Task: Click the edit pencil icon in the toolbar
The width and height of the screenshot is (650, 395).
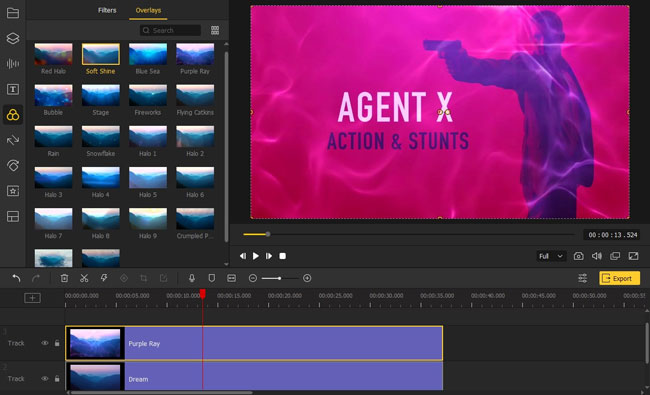Action: pos(164,278)
